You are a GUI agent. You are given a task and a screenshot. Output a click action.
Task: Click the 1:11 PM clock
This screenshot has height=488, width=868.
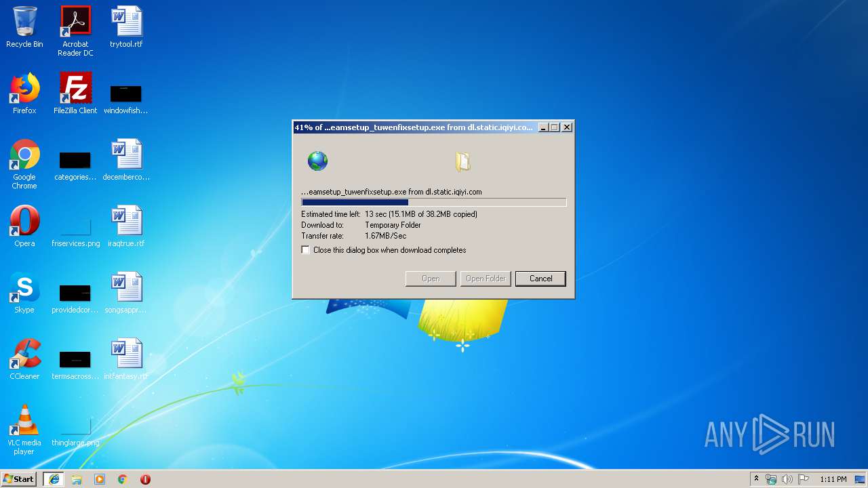833,479
